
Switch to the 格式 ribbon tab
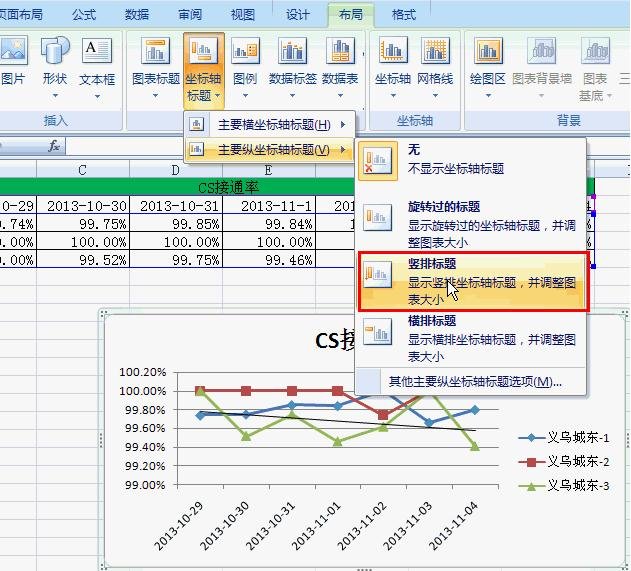click(x=404, y=15)
